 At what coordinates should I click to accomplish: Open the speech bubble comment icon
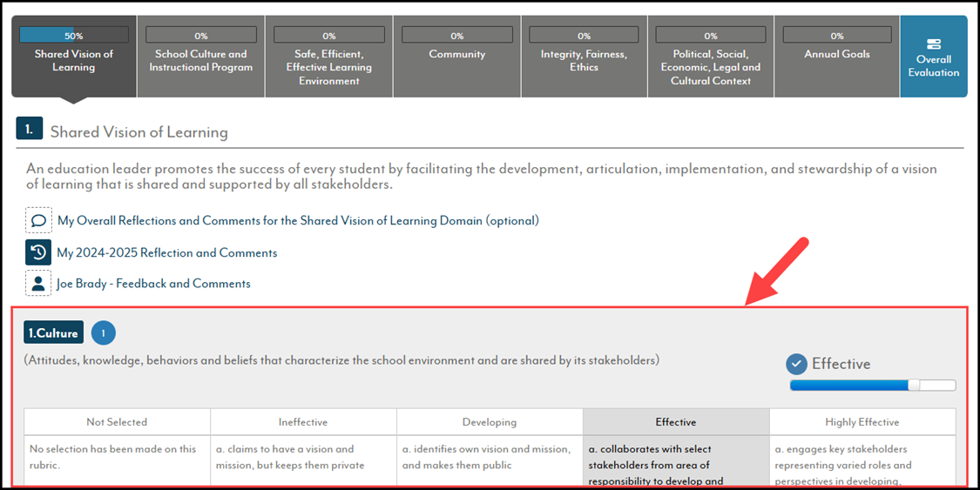pos(38,220)
